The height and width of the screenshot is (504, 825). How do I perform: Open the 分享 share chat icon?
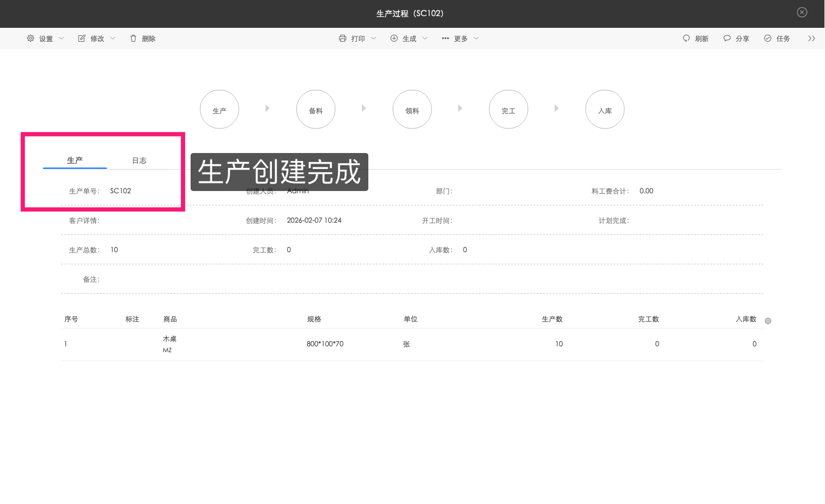click(726, 38)
